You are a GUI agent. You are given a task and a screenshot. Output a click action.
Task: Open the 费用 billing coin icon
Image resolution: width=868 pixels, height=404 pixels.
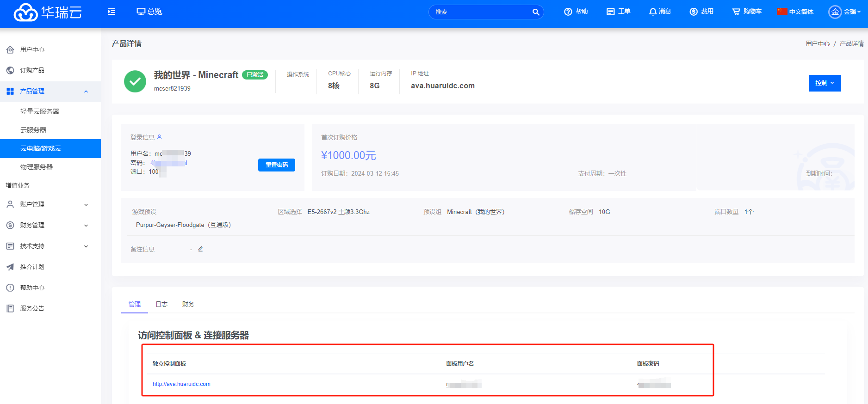coord(694,12)
